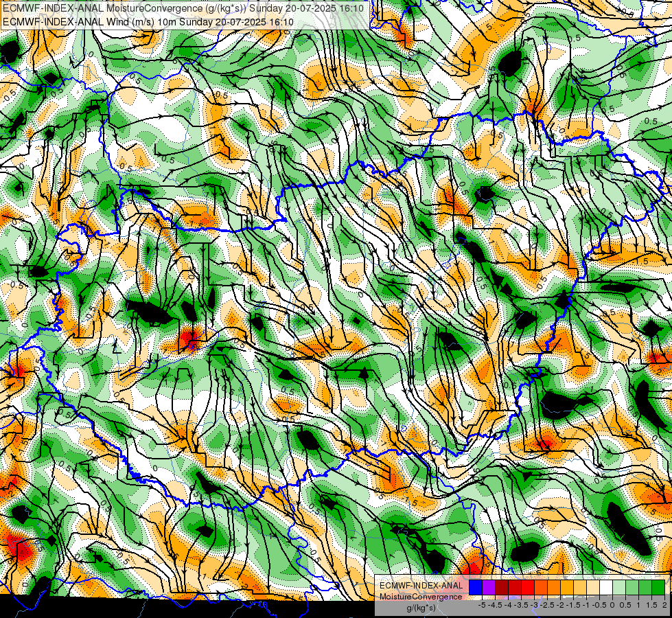Click the -3 legend scale value
Viewport: 672px width, 618px height.
[535, 605]
